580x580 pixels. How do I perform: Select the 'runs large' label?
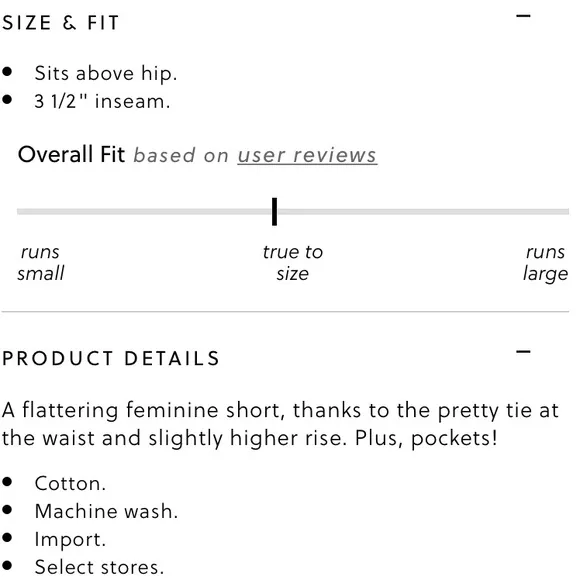pos(545,263)
